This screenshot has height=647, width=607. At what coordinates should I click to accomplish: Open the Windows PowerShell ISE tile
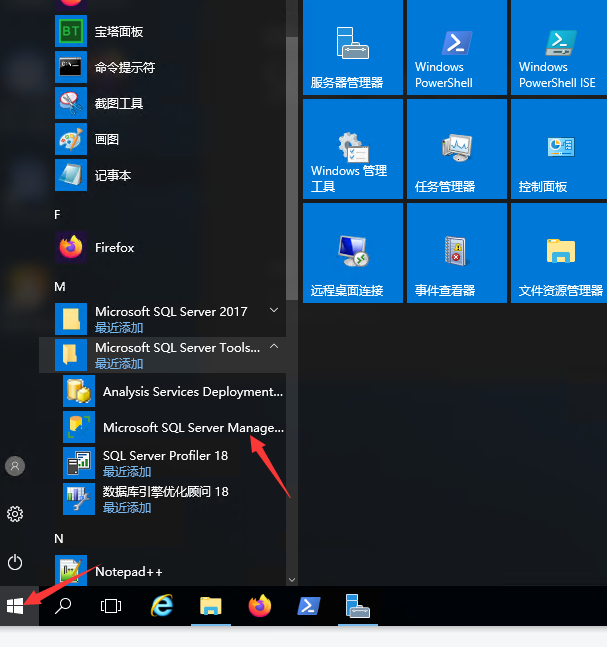coord(559,47)
